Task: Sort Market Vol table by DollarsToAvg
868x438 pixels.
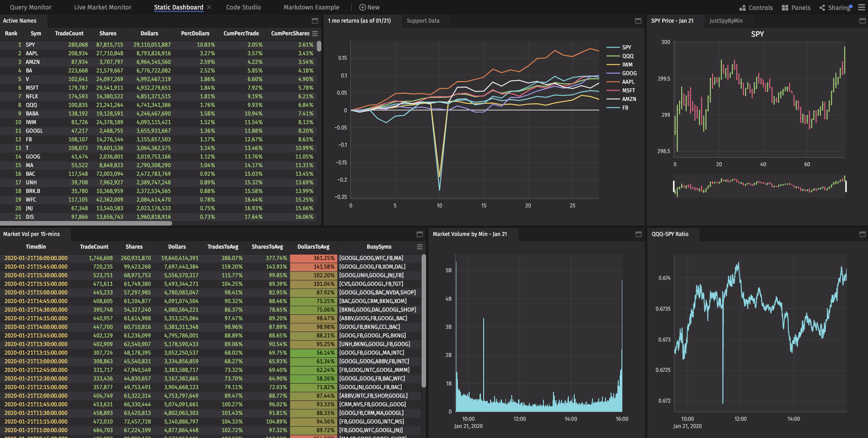Action: (313, 247)
